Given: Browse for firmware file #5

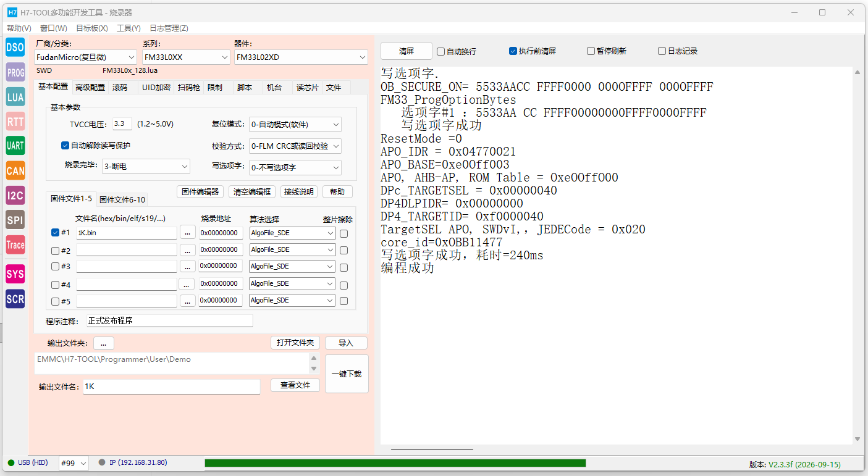Looking at the screenshot, I should coord(188,301).
